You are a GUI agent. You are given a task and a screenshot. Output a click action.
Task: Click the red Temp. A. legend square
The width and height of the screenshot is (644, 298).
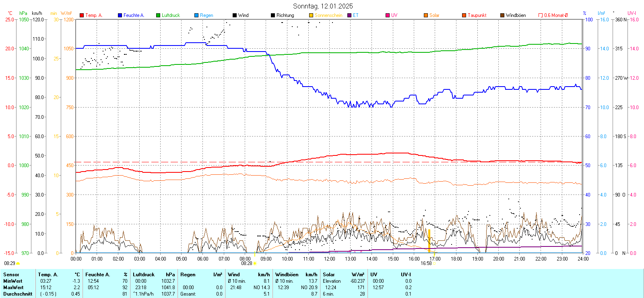(x=82, y=15)
